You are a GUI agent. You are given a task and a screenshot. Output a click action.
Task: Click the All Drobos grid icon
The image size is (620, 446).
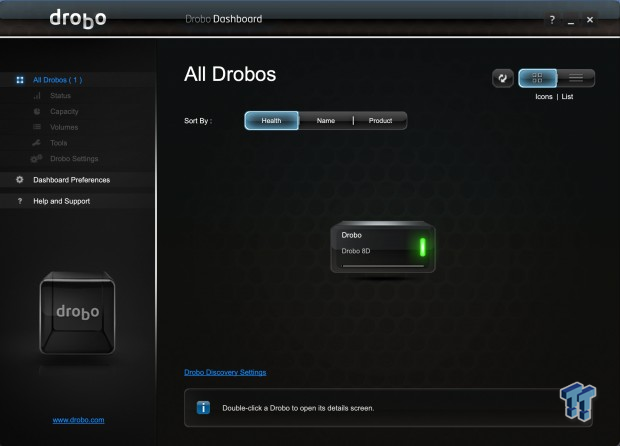[x=20, y=80]
